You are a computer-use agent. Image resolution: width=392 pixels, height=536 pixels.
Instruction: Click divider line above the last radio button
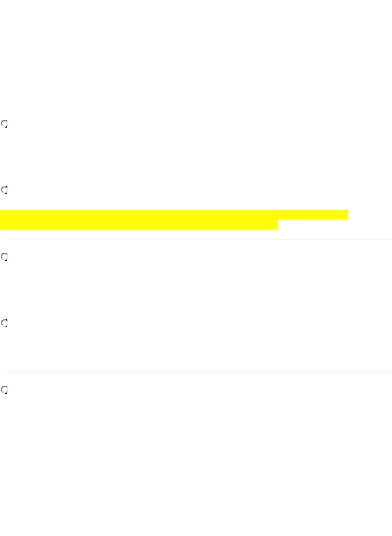199,373
